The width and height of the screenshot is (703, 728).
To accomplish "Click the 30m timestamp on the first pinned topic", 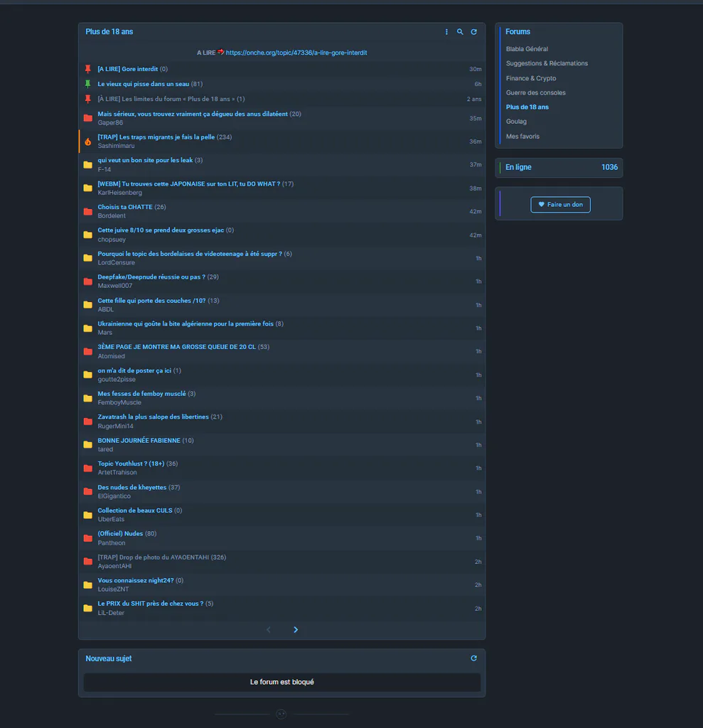I will (475, 69).
